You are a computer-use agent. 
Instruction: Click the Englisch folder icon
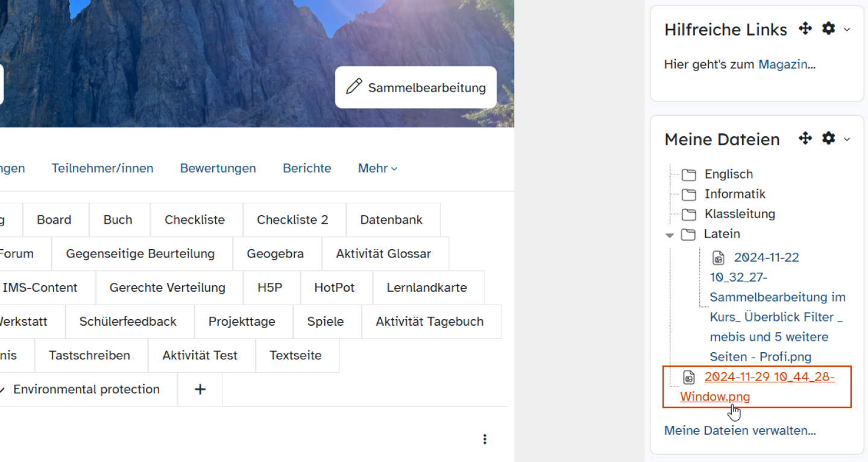688,175
